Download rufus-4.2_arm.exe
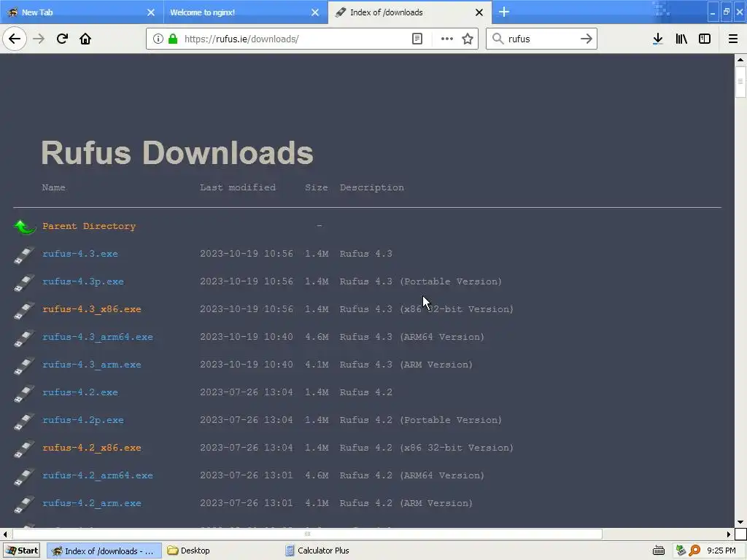747x560 pixels. click(x=92, y=503)
